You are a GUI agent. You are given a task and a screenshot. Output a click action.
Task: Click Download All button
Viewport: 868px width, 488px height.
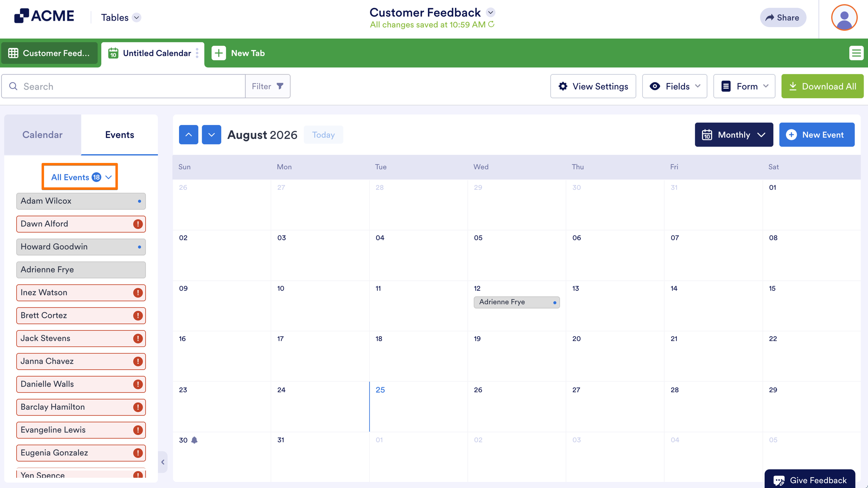click(x=822, y=86)
